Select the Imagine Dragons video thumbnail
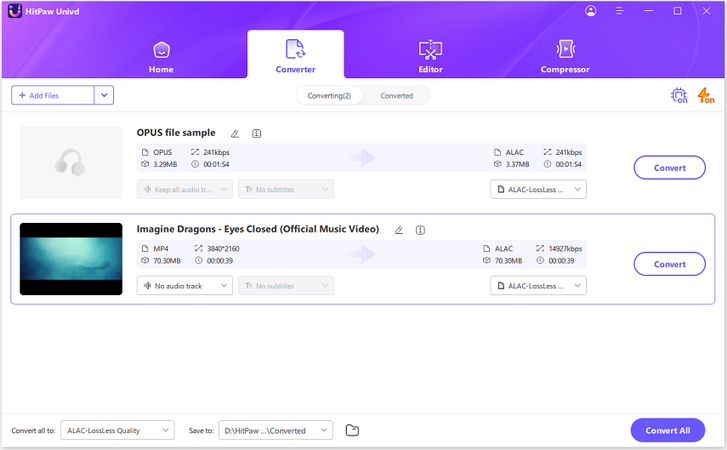The image size is (727, 450). point(71,259)
